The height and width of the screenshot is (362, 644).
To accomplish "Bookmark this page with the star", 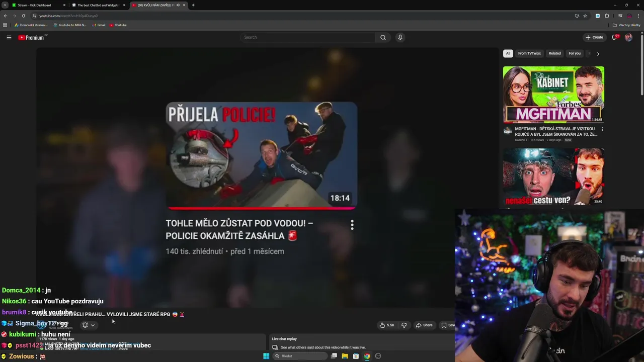I will coord(585,16).
